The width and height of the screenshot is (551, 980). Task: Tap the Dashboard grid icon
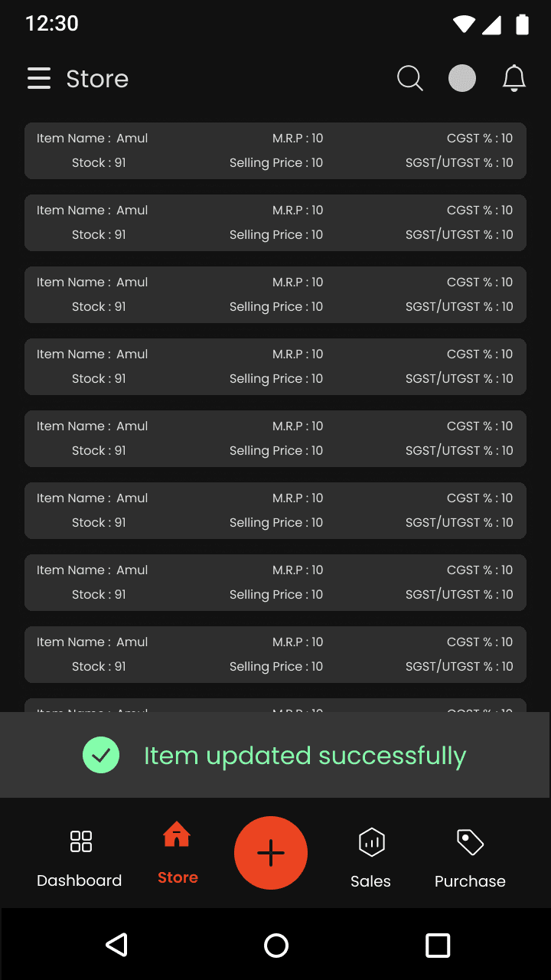pyautogui.click(x=81, y=841)
